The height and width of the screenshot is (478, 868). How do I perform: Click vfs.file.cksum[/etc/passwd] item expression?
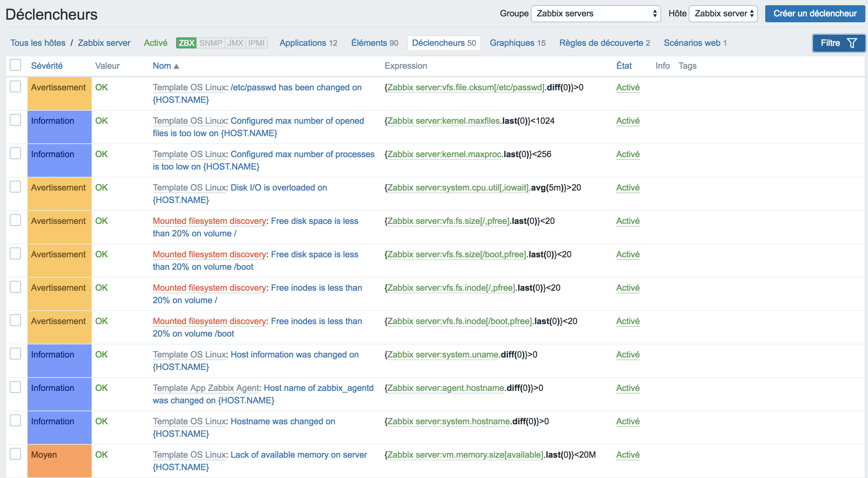point(466,87)
